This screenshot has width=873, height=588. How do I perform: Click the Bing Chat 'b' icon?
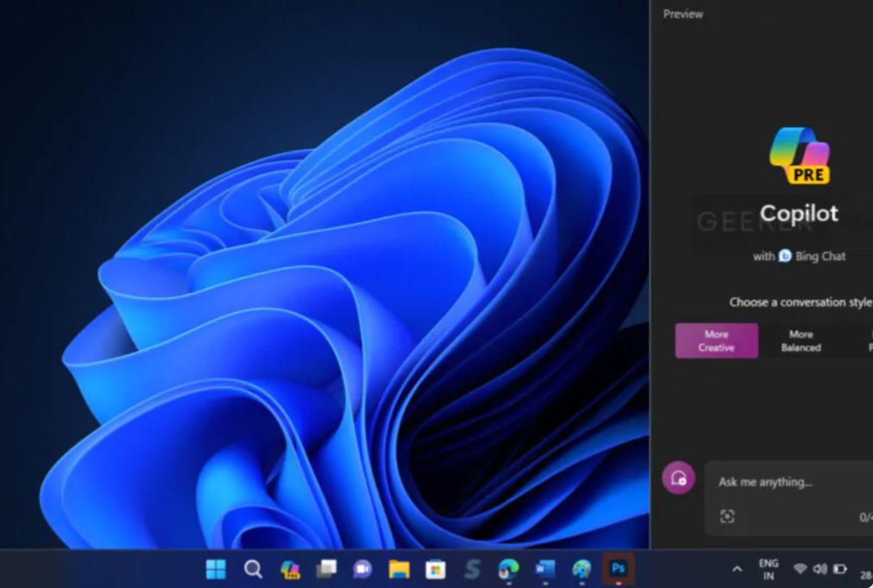coord(785,256)
